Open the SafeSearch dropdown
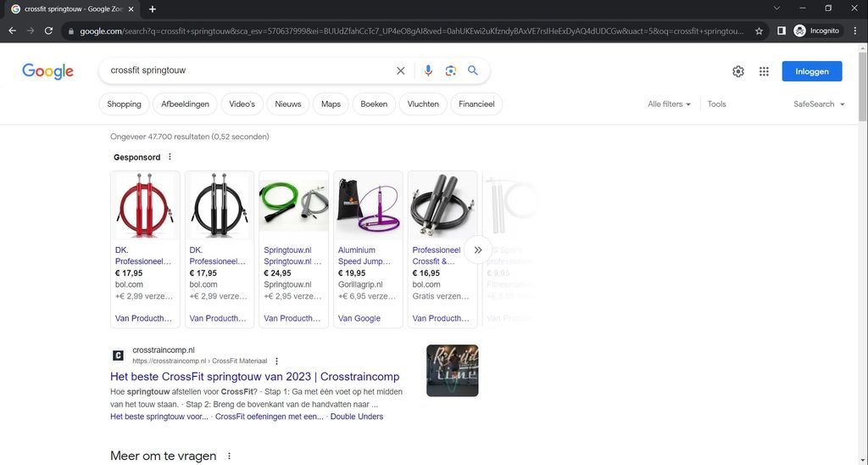 [819, 104]
